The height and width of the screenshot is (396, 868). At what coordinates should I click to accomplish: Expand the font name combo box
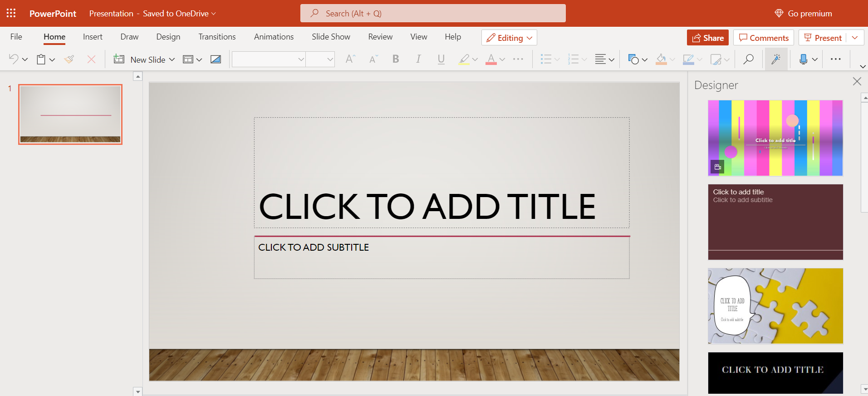coord(300,59)
